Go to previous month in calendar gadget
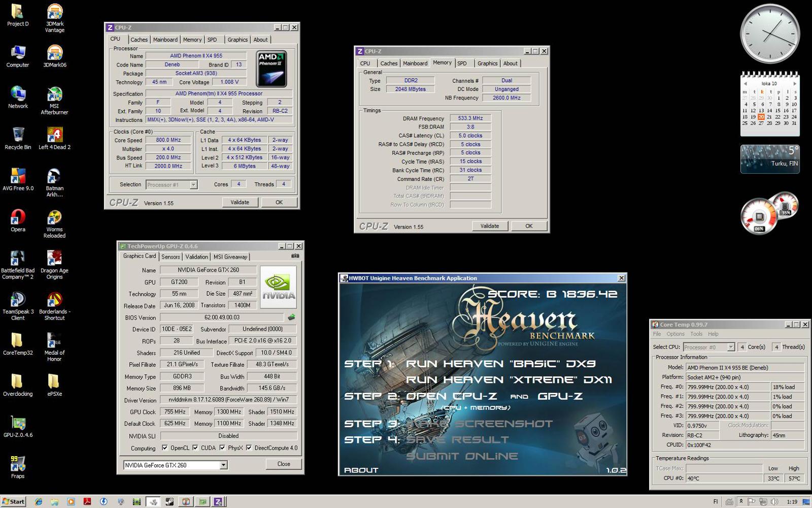The image size is (812, 508). coord(745,83)
